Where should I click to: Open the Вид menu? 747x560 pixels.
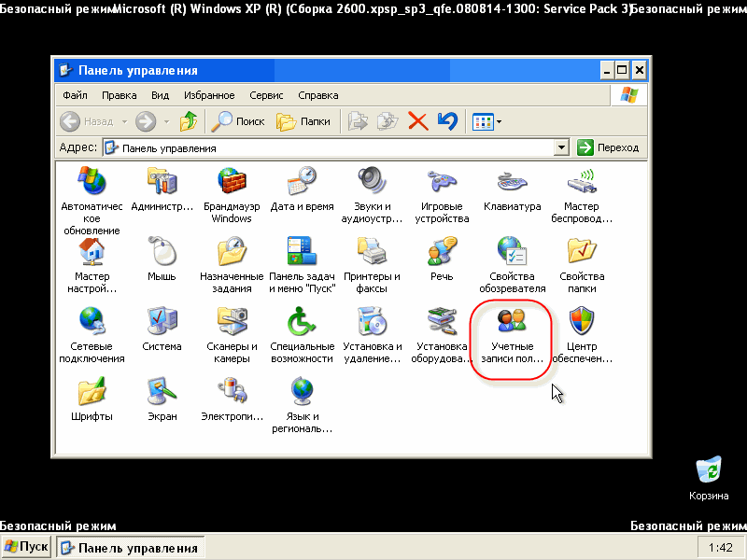(x=160, y=95)
